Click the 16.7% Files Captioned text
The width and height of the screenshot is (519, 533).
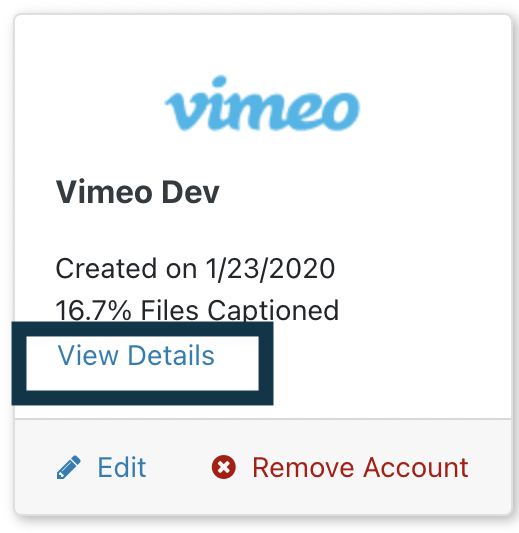197,310
